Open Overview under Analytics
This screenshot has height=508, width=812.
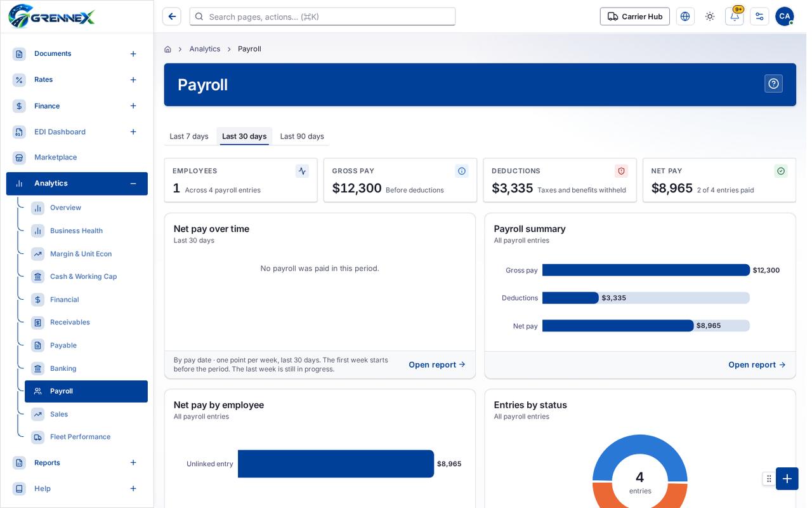coord(86,208)
